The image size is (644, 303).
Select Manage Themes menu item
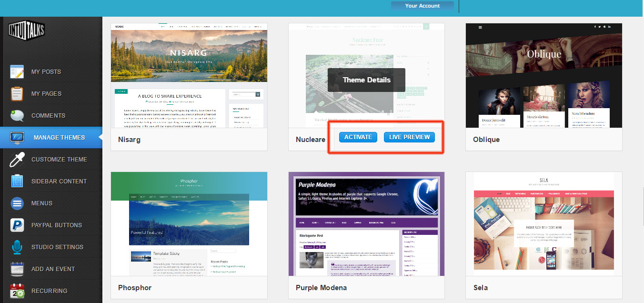[51, 137]
